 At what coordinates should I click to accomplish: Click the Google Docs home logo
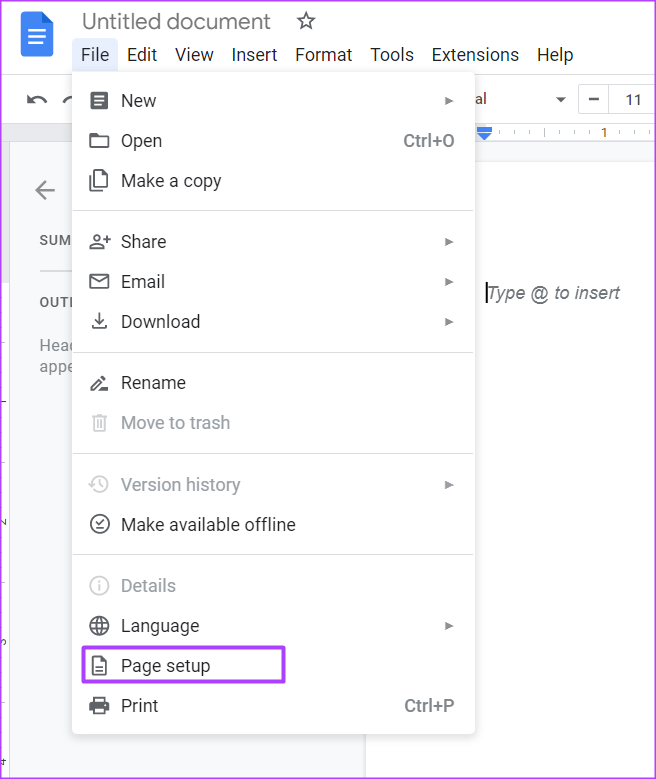coord(37,34)
